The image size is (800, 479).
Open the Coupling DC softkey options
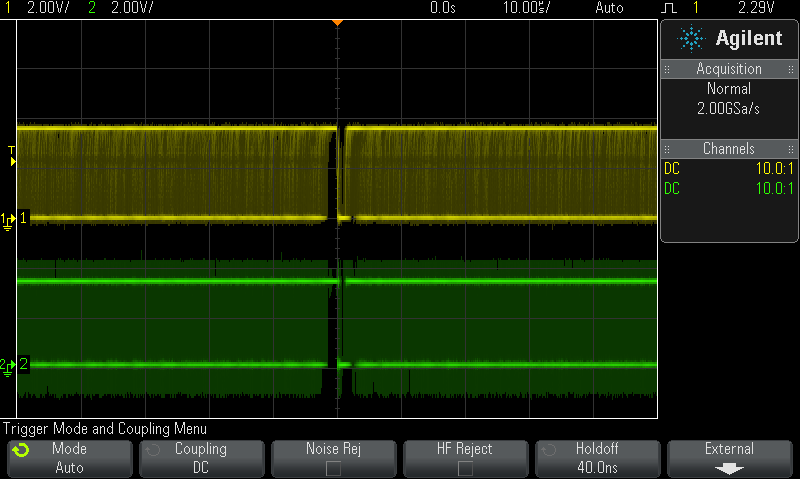[x=201, y=458]
